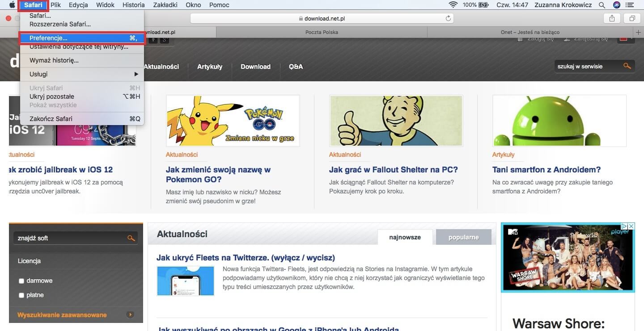
Task: Choose Rozszerzenia Safari… menu entry
Action: tap(82, 24)
